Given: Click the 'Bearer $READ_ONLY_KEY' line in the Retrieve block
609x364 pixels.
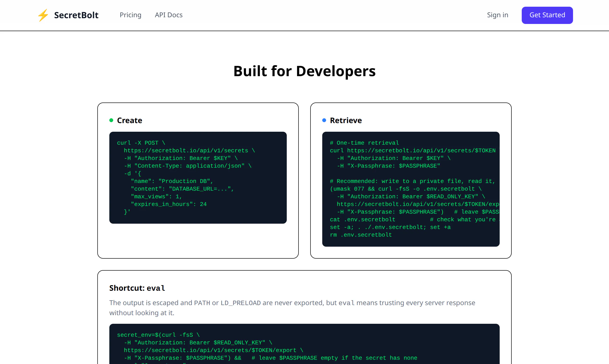Looking at the screenshot, I should [x=411, y=196].
